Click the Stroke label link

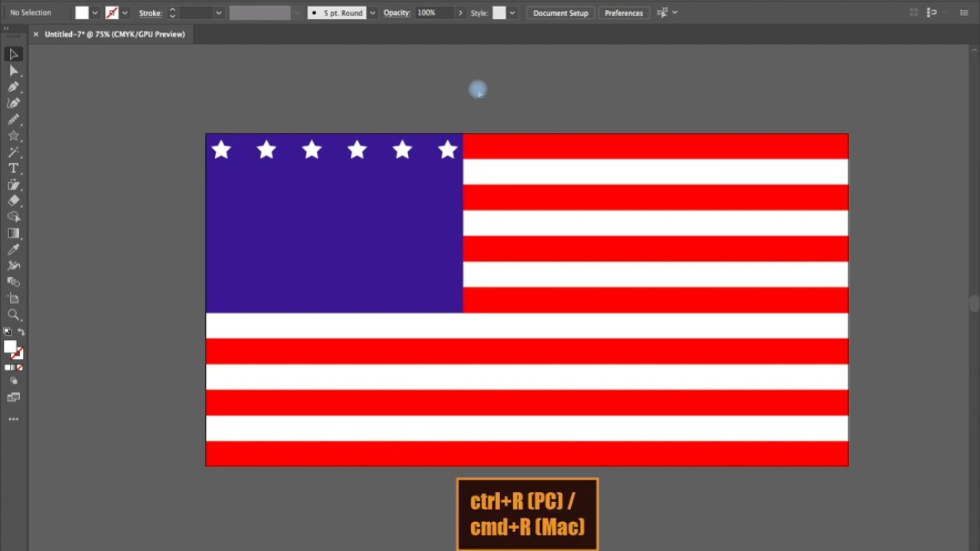[x=150, y=13]
